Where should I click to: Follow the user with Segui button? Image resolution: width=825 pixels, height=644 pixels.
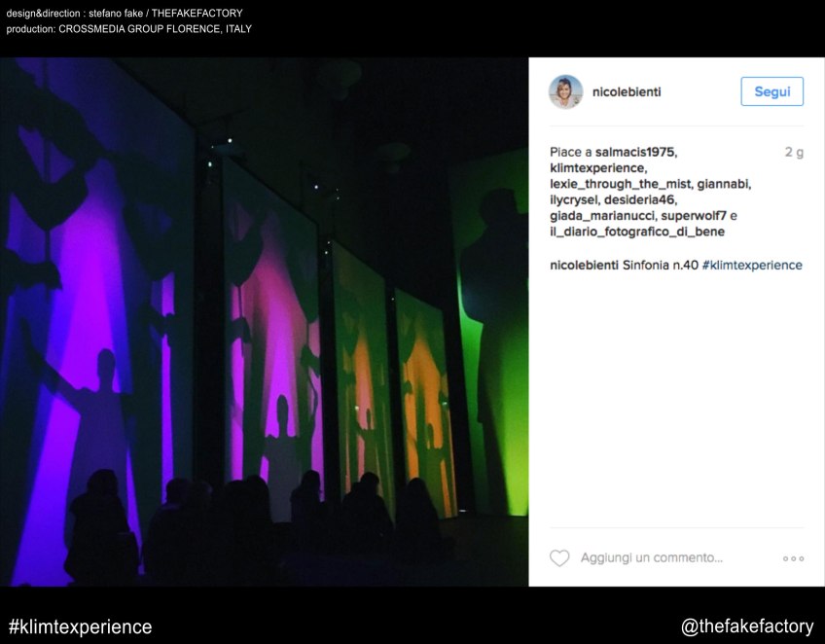tap(771, 91)
